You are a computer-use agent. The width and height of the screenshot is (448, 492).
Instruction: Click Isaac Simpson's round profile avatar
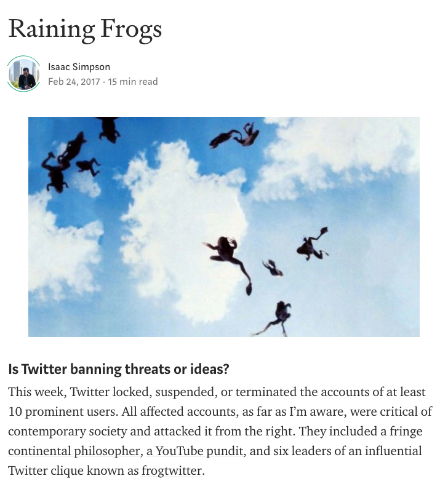click(23, 74)
